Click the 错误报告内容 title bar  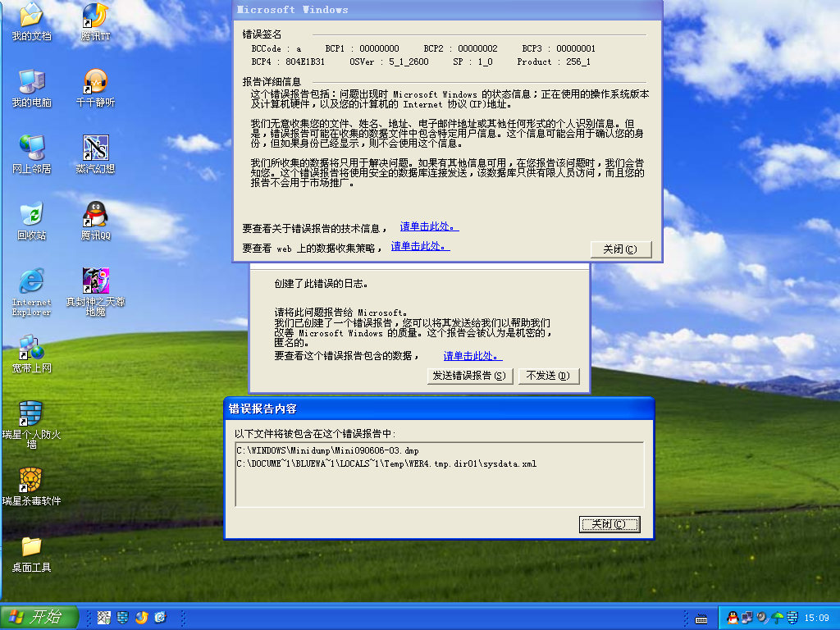point(439,409)
